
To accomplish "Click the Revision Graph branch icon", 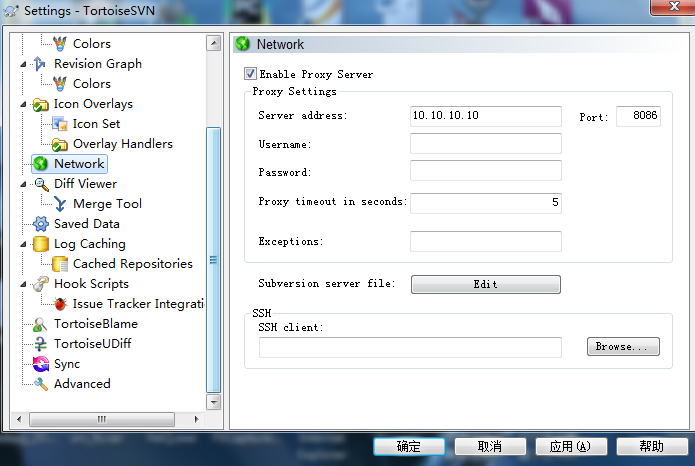I will [x=40, y=64].
